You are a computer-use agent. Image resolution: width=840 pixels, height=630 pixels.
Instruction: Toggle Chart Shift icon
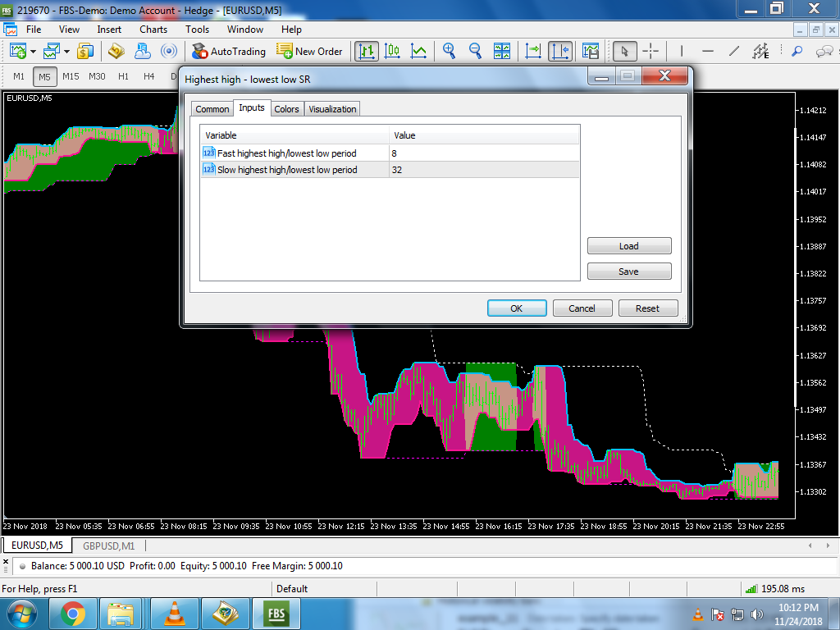pos(560,52)
